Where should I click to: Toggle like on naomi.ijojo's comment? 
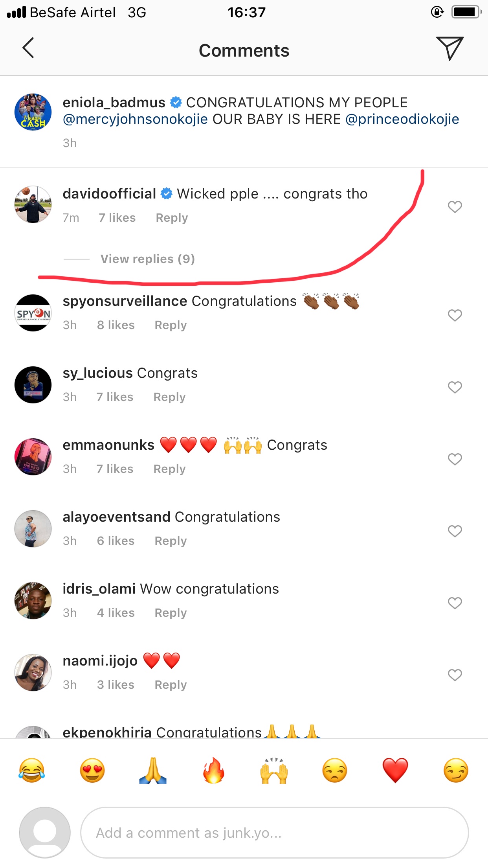pos(455,675)
